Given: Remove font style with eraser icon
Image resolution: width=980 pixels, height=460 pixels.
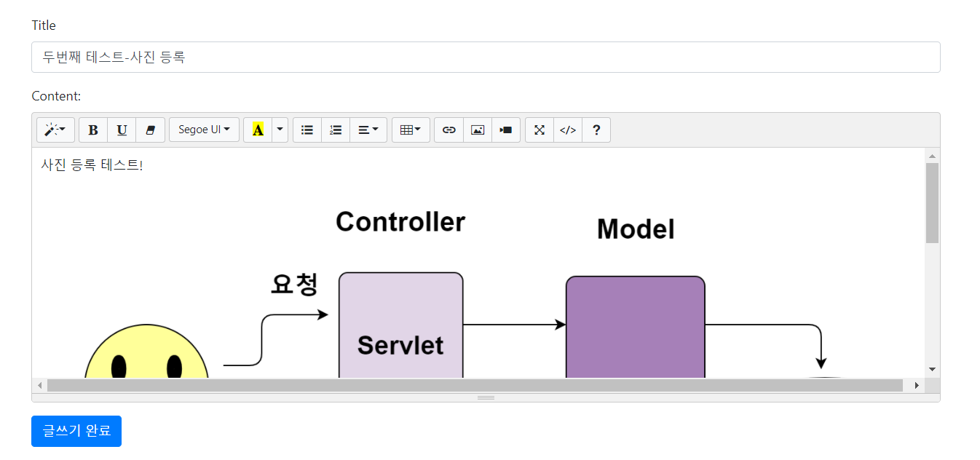Looking at the screenshot, I should pyautogui.click(x=151, y=130).
